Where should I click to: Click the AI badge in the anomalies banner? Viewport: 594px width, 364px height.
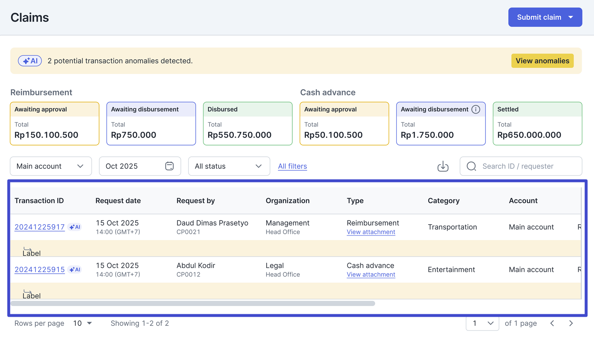(30, 61)
